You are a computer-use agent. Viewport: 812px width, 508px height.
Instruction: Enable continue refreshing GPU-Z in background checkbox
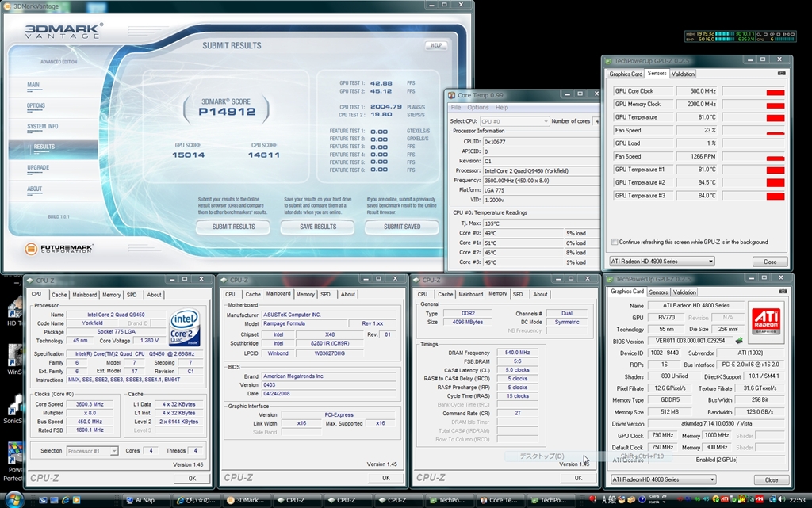click(x=615, y=242)
